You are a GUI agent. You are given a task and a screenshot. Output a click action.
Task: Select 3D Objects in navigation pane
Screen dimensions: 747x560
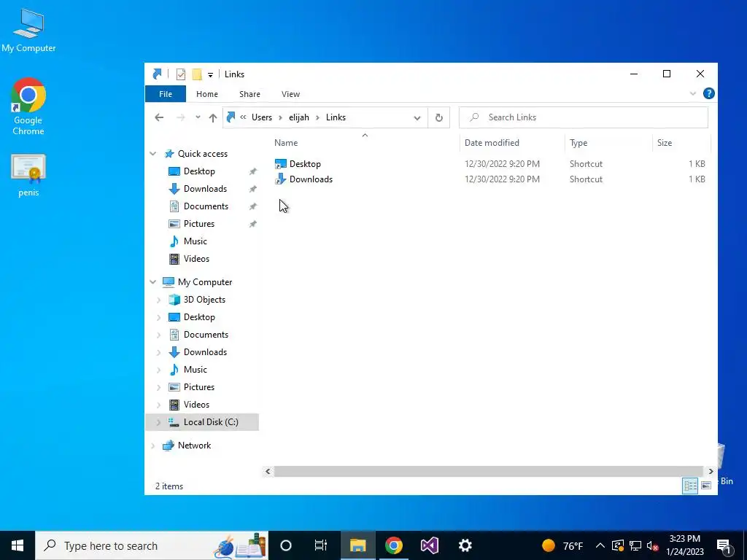(204, 300)
